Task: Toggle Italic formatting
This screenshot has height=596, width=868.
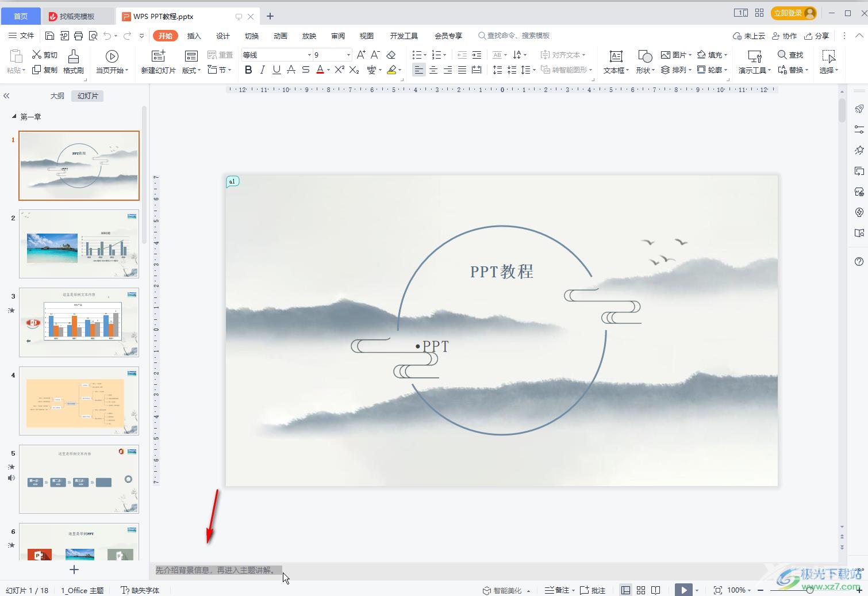Action: 263,70
